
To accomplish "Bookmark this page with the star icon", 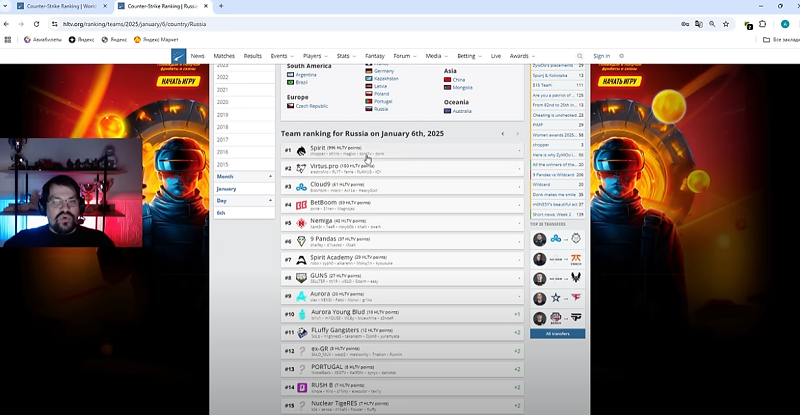I will pyautogui.click(x=726, y=24).
